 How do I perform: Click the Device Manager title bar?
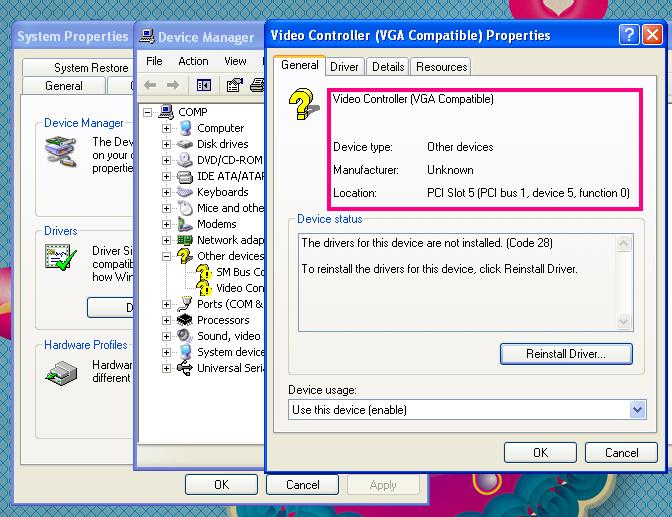coord(200,37)
